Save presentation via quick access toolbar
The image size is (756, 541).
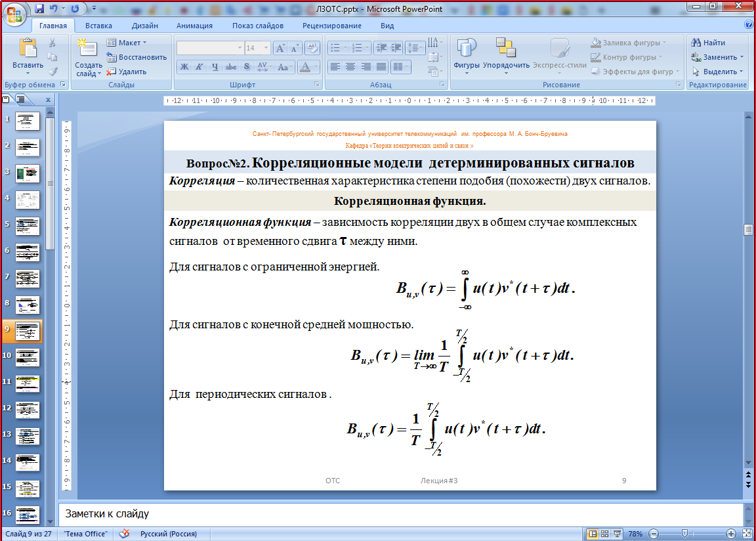39,9
